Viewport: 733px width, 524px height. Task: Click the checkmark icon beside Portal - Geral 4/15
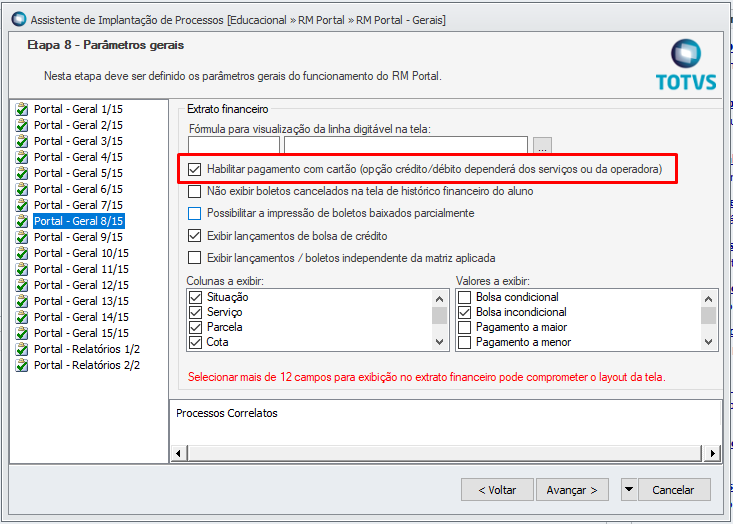[x=22, y=157]
